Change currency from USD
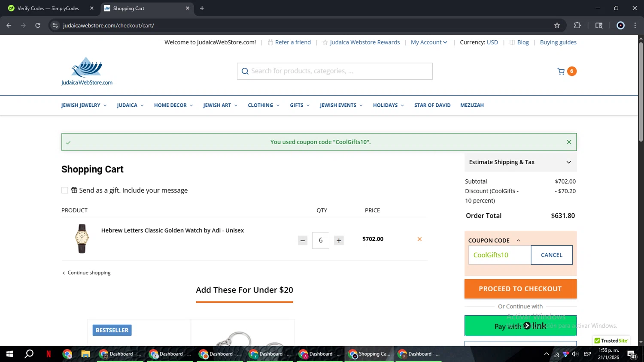644x362 pixels. coord(492,42)
